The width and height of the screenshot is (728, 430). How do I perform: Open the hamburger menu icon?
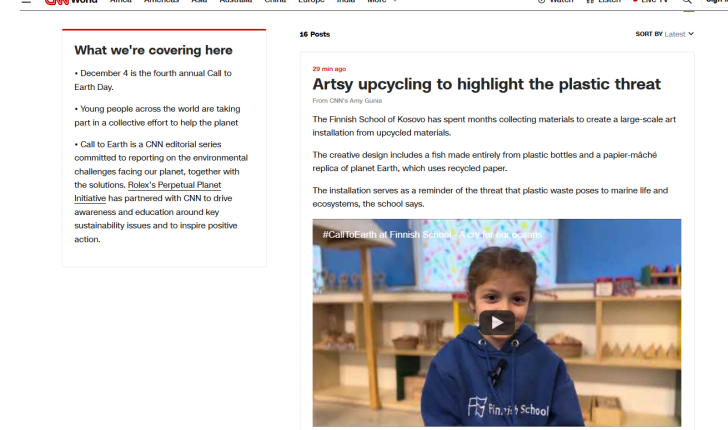(x=25, y=2)
